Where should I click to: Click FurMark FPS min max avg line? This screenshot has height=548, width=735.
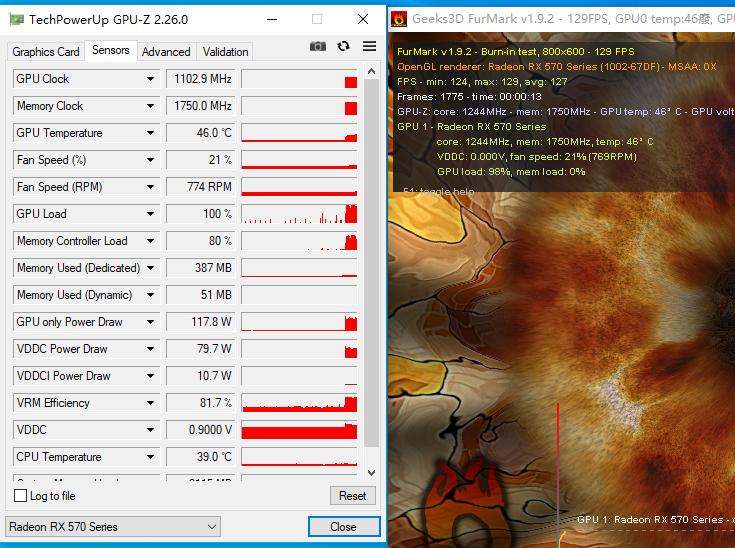coord(482,82)
